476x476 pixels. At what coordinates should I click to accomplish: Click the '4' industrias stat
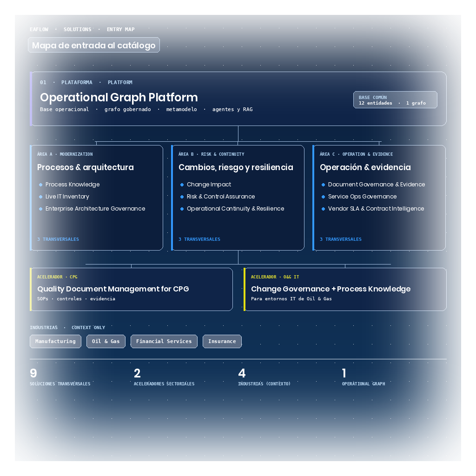(242, 373)
